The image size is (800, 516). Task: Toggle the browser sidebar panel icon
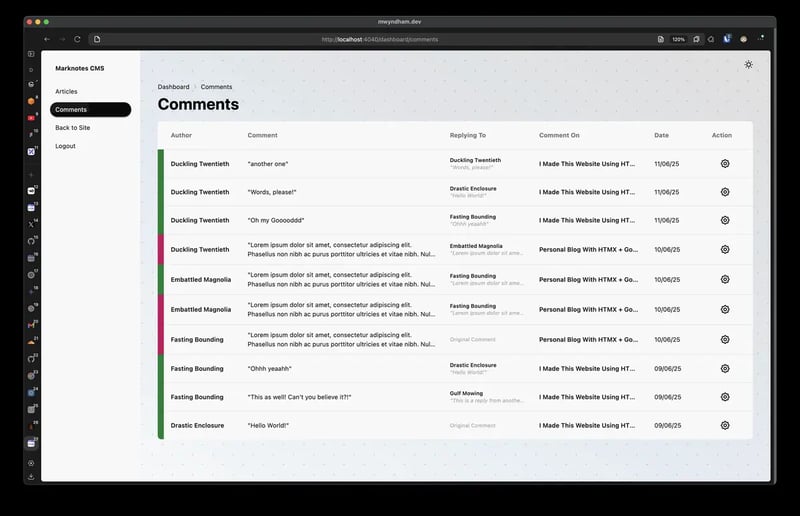pos(31,54)
